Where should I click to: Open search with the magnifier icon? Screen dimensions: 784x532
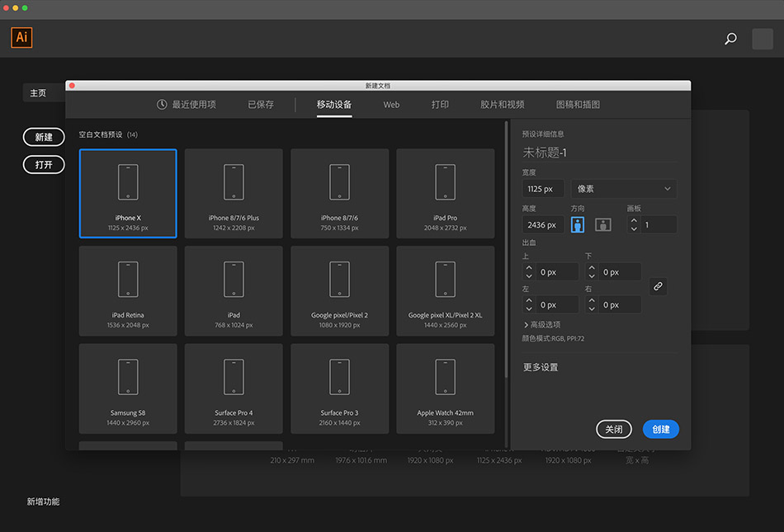[x=730, y=39]
